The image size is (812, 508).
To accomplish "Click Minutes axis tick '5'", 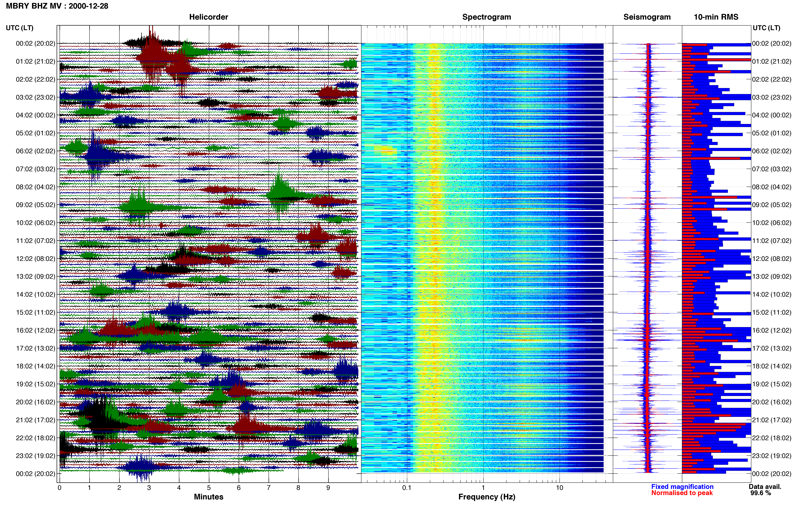I will click(209, 488).
